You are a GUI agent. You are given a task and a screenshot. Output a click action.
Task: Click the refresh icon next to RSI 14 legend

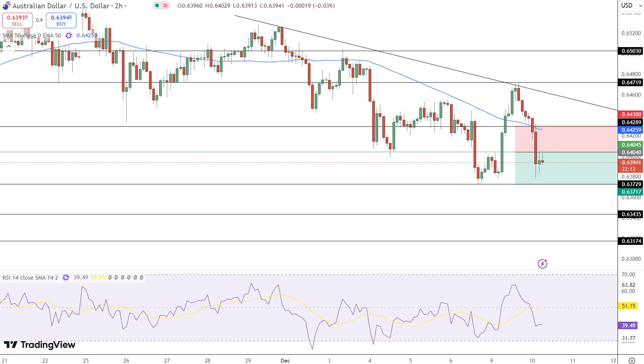point(66,277)
